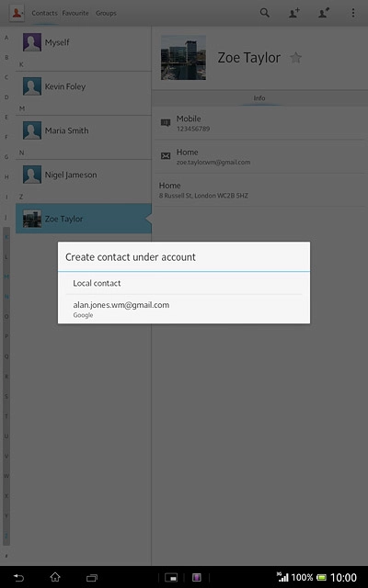Open the contacts app icon dropdown
Image resolution: width=368 pixels, height=588 pixels.
[17, 13]
